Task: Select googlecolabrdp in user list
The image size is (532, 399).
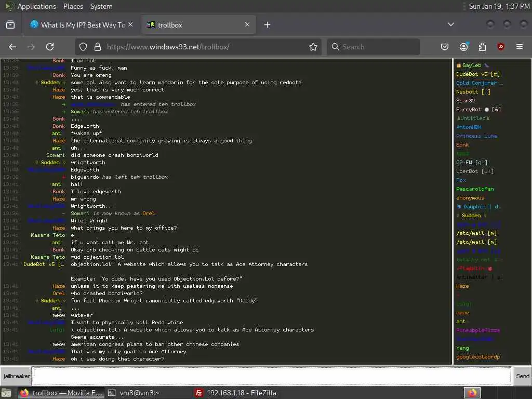Action: click(478, 356)
